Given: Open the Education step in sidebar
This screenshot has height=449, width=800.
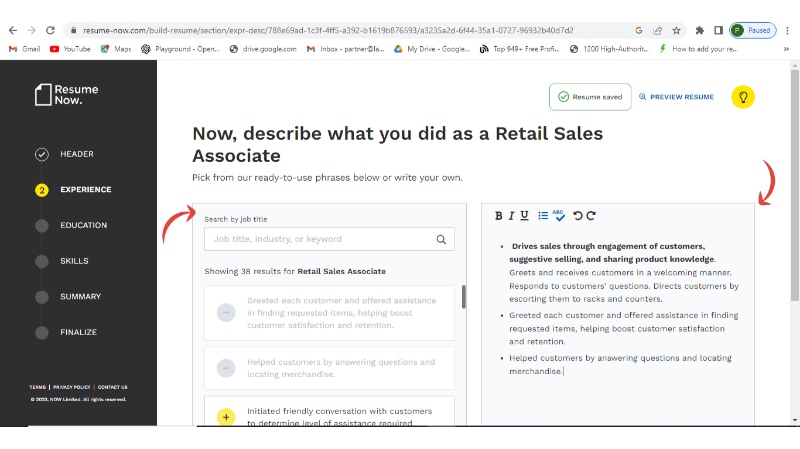Looking at the screenshot, I should (x=83, y=225).
